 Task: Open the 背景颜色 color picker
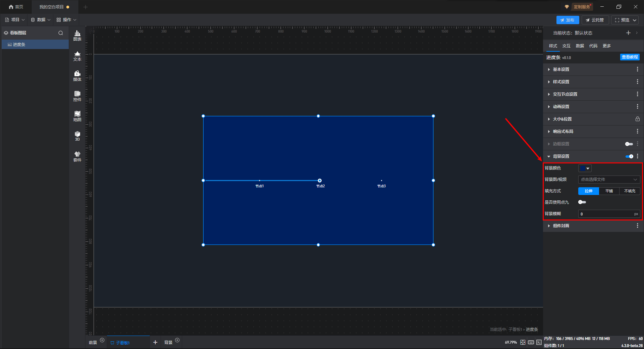point(585,168)
